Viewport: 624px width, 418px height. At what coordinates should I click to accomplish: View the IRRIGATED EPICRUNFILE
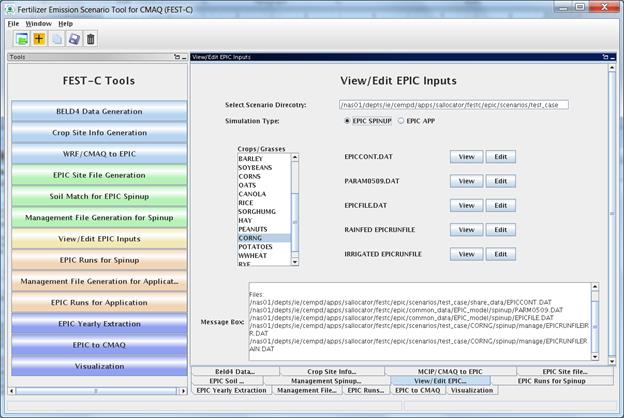[x=466, y=254]
